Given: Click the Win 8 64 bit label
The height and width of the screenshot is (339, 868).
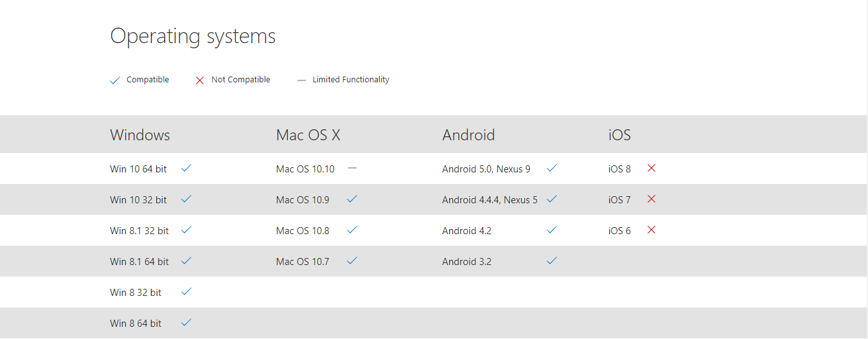Looking at the screenshot, I should point(136,323).
